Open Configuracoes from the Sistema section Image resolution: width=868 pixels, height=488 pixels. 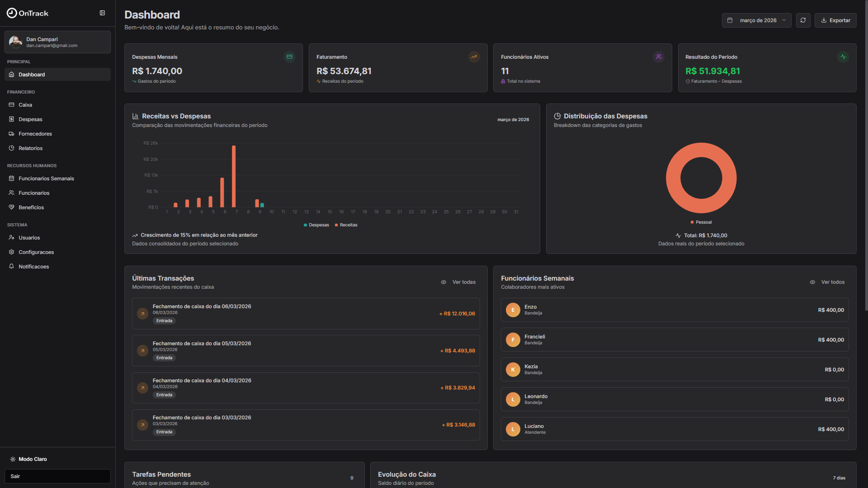point(36,252)
